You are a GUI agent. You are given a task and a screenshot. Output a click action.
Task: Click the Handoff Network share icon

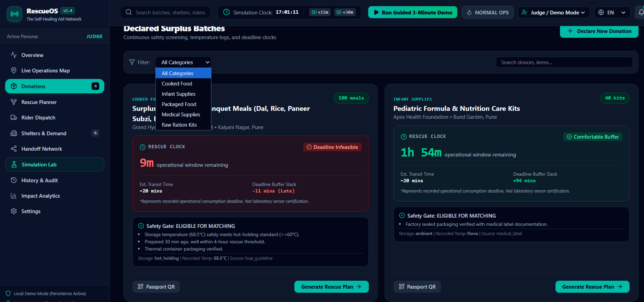14,149
